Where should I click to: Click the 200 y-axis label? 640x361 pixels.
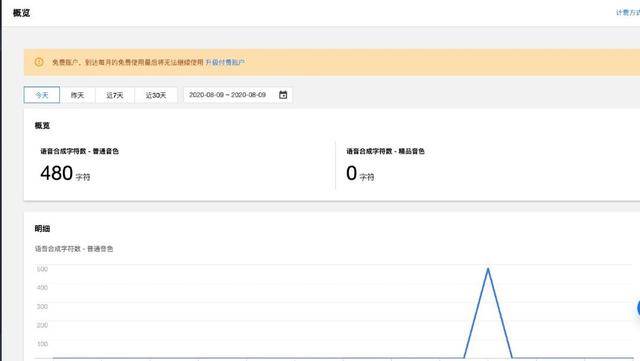click(42, 325)
